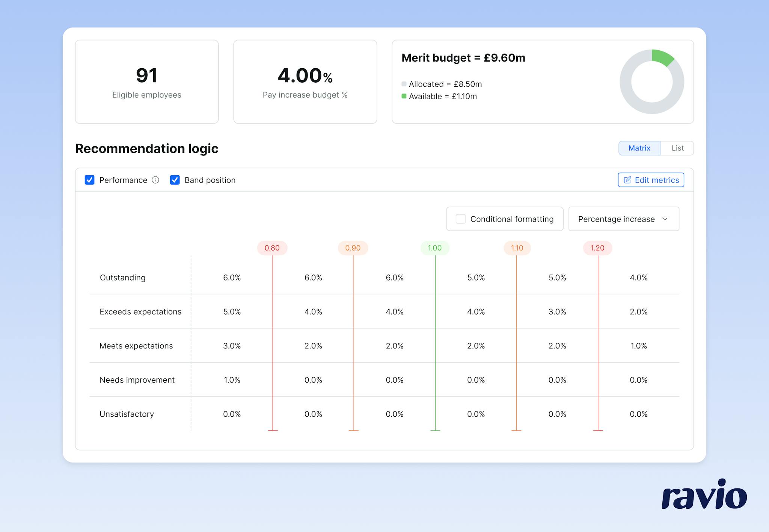Enable Conditional formatting

click(460, 219)
